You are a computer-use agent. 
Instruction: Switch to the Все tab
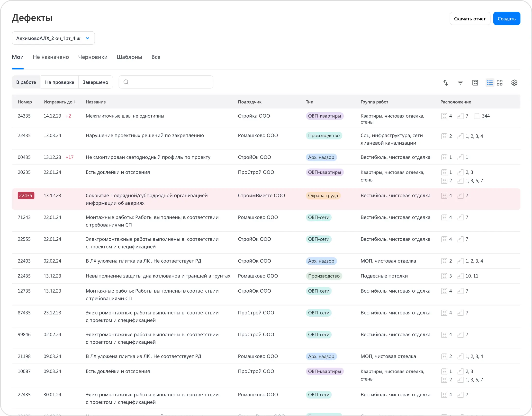coord(156,57)
